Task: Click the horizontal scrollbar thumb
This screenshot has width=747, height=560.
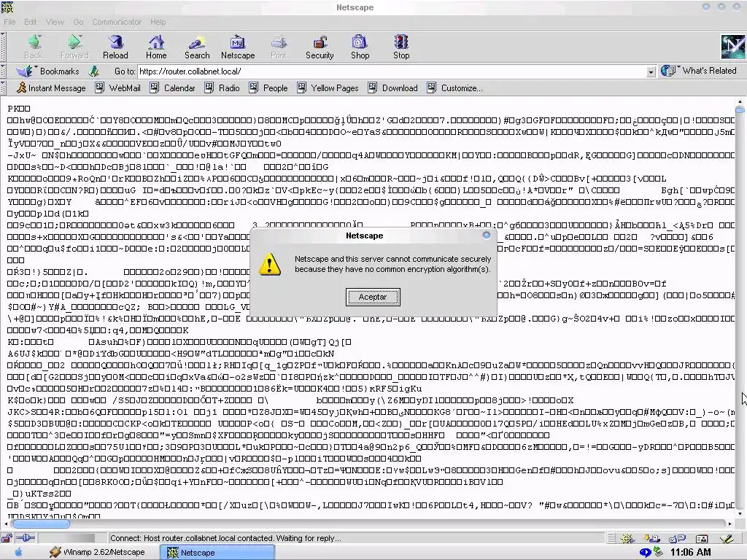Action: click(41, 524)
